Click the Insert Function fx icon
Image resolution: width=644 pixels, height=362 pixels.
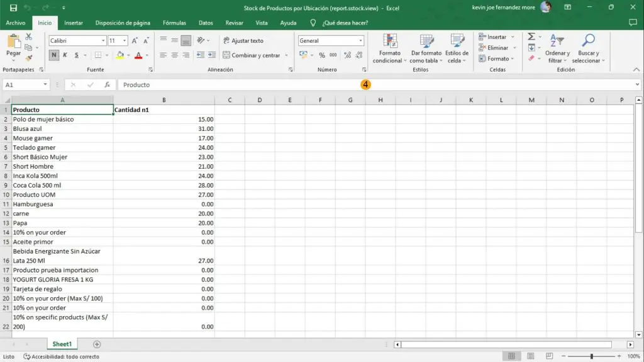[108, 84]
